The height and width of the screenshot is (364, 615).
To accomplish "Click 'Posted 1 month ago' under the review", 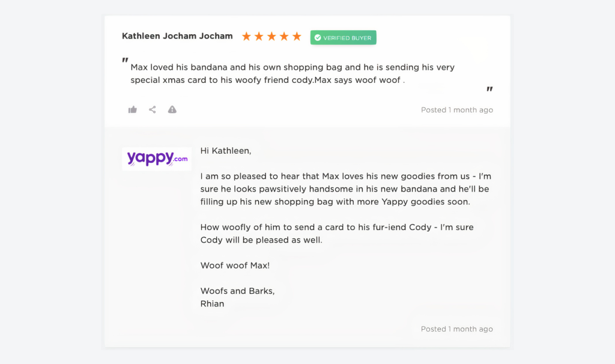I will [x=457, y=110].
